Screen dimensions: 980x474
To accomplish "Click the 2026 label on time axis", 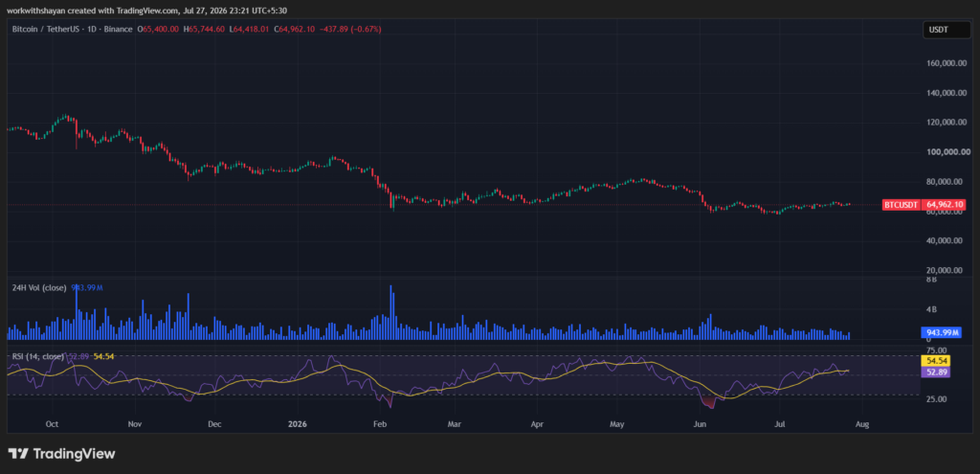I will (297, 424).
